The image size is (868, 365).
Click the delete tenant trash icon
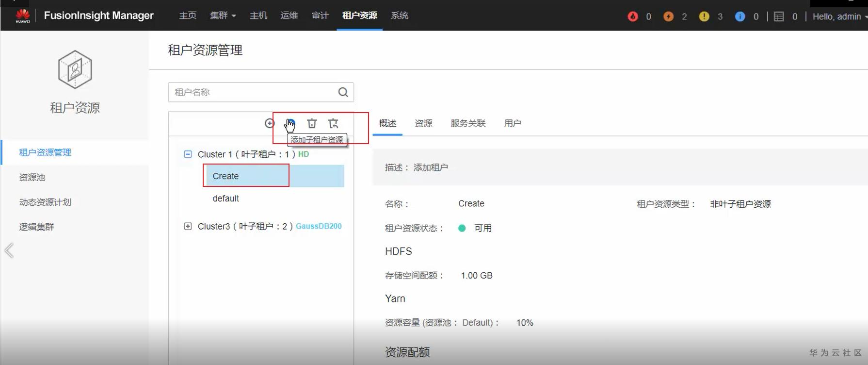pos(312,123)
